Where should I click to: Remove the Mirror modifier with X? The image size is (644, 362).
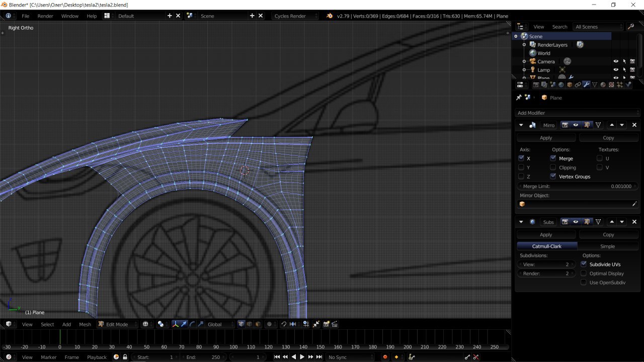[634, 125]
